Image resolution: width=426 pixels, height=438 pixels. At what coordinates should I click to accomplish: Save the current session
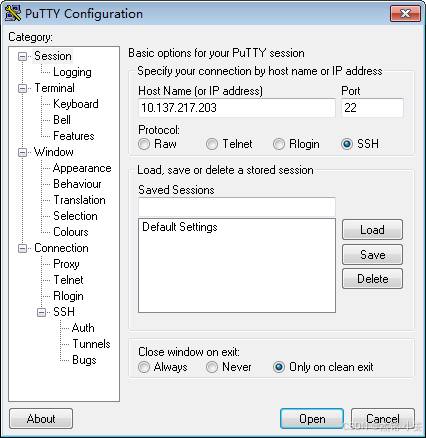coord(372,255)
